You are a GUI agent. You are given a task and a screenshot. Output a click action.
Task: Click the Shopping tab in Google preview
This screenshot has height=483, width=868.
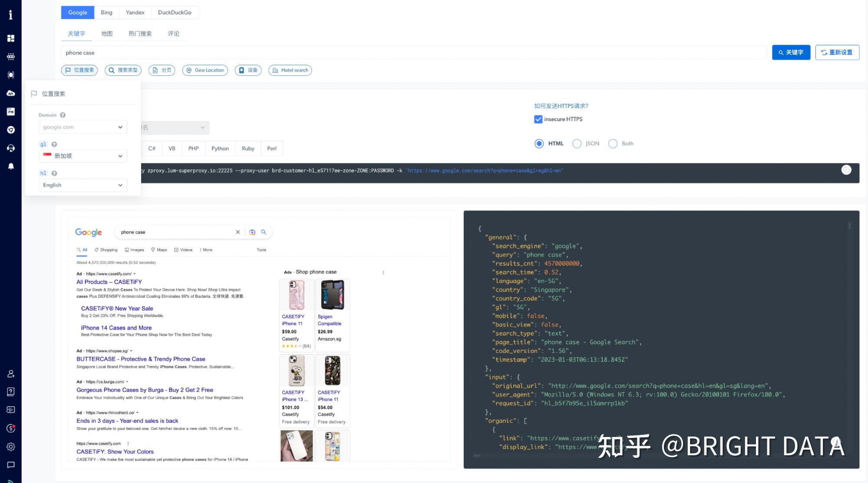(x=106, y=250)
